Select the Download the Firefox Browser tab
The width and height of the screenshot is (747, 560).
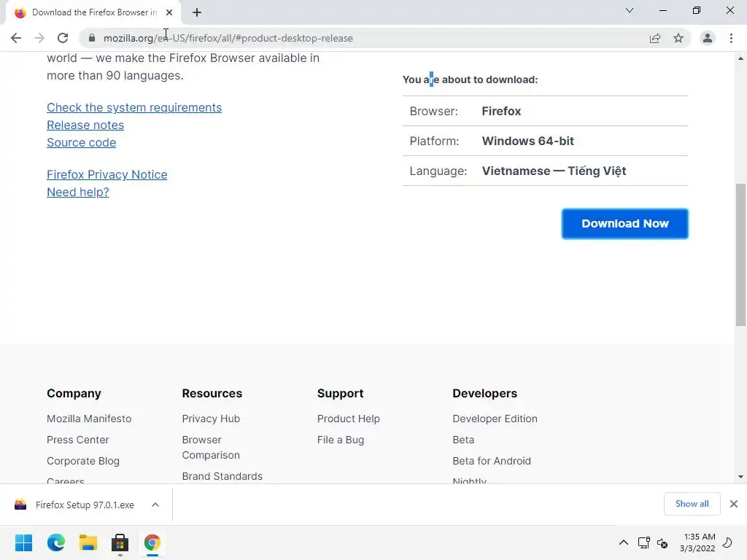point(93,12)
